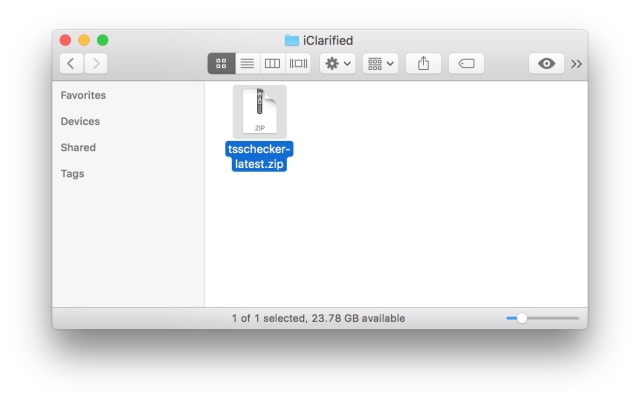Switch to list view
This screenshot has height=404, width=640.
point(247,64)
